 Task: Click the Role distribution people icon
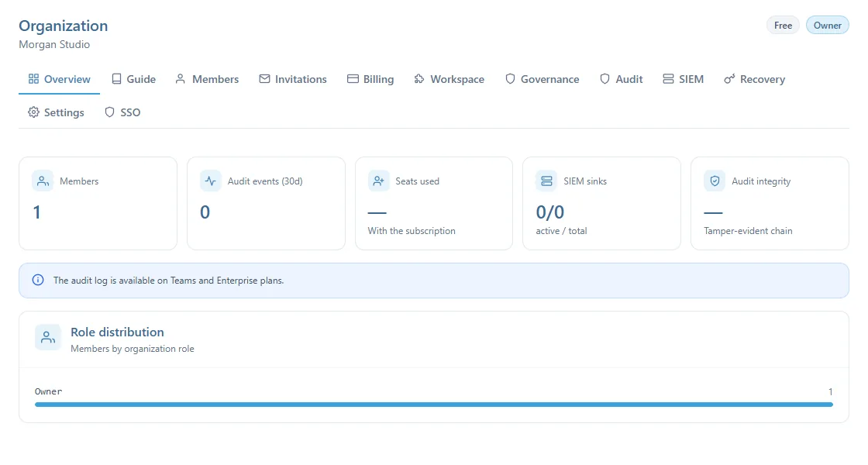pyautogui.click(x=47, y=336)
